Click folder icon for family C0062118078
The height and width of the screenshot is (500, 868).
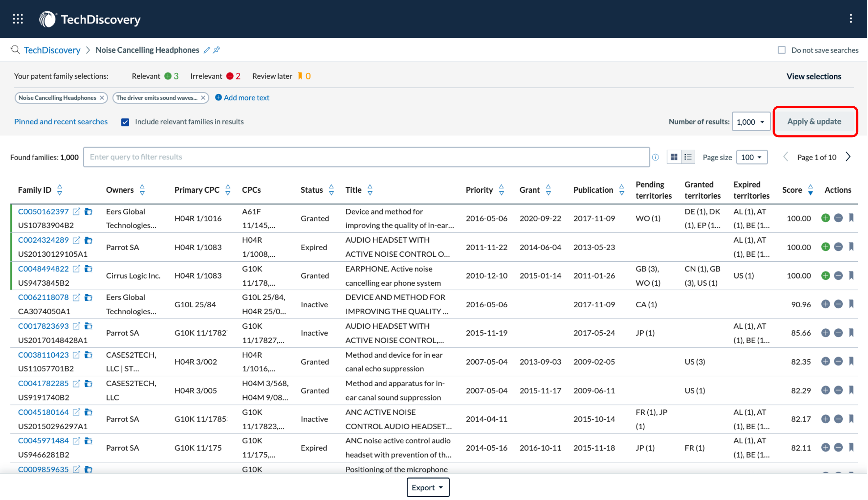(88, 298)
